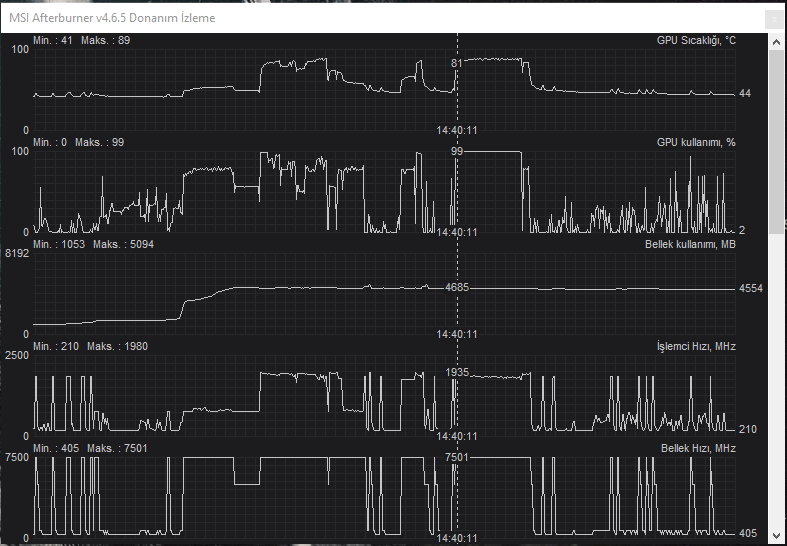This screenshot has height=546, width=787.
Task: Click the 7500 axis label on the memory clock graph
Action: pyautogui.click(x=17, y=457)
